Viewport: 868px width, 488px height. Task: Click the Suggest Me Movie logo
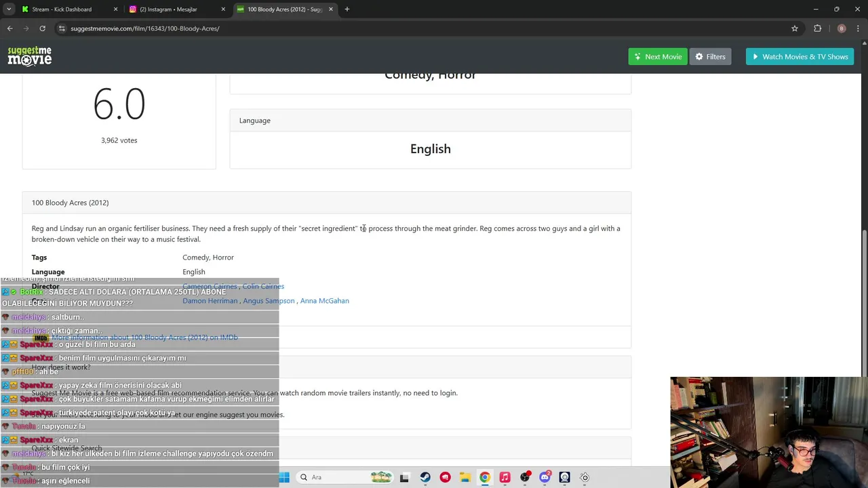[30, 56]
